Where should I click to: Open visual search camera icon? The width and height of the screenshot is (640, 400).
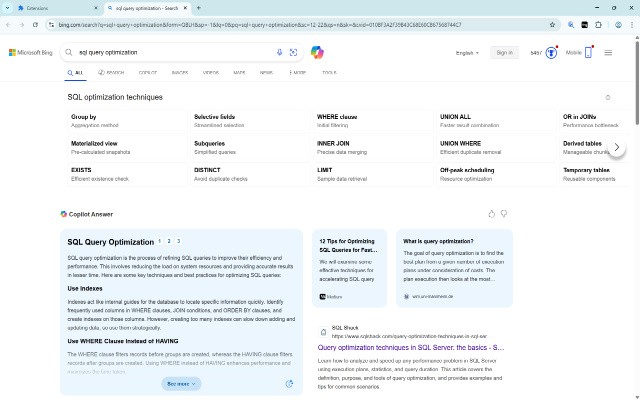pyautogui.click(x=293, y=52)
